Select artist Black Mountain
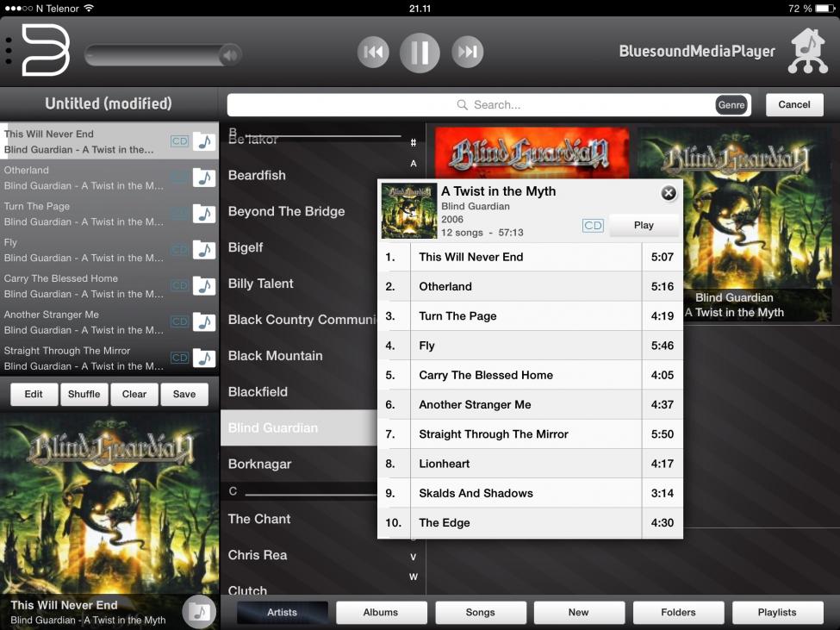Screen dimensions: 840x630 coord(276,356)
